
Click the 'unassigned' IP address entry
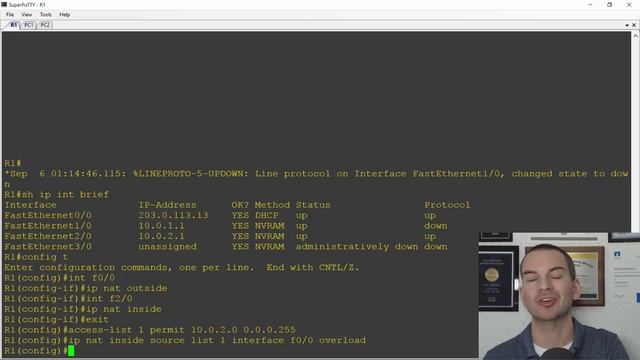coord(167,247)
